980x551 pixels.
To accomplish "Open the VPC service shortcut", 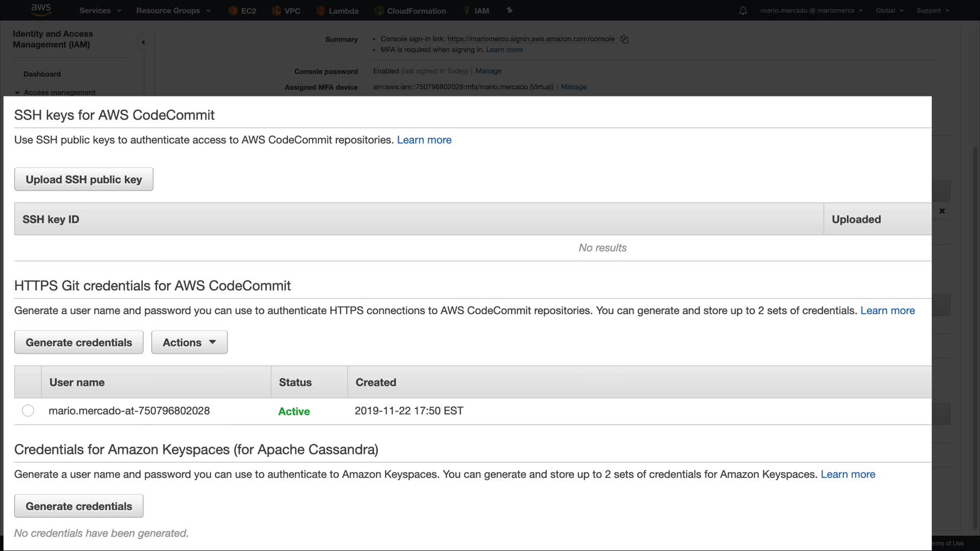I will [x=286, y=11].
